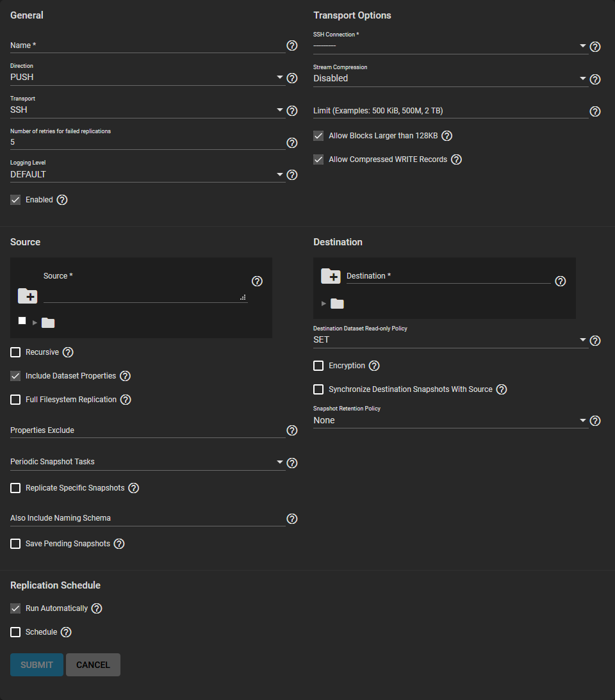This screenshot has width=615, height=700.
Task: Open help for Encryption option
Action: tap(374, 366)
